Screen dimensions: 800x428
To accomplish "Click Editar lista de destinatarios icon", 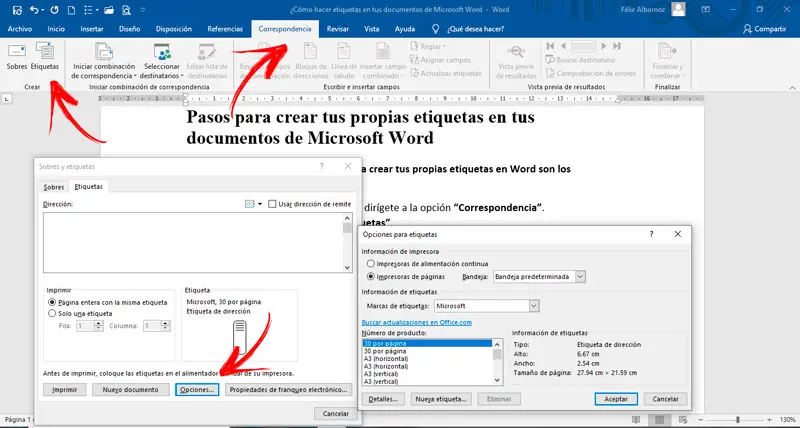I will 207,52.
